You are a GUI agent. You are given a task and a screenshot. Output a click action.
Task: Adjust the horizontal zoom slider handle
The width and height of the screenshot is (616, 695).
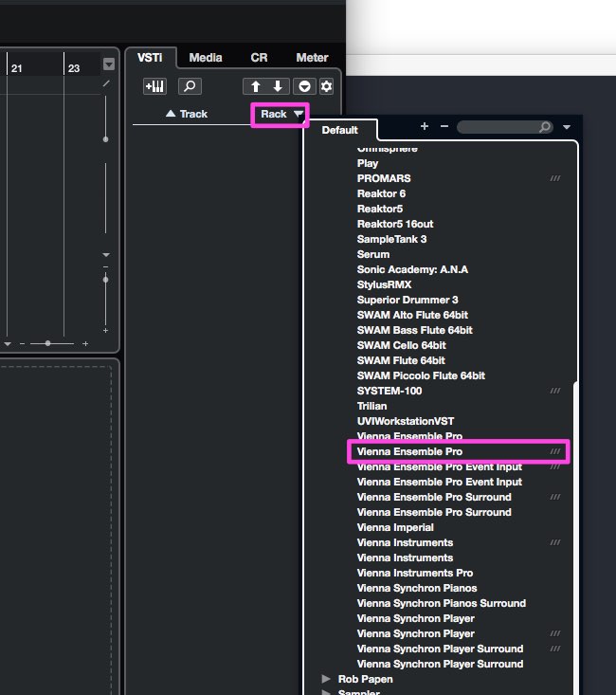coord(47,343)
